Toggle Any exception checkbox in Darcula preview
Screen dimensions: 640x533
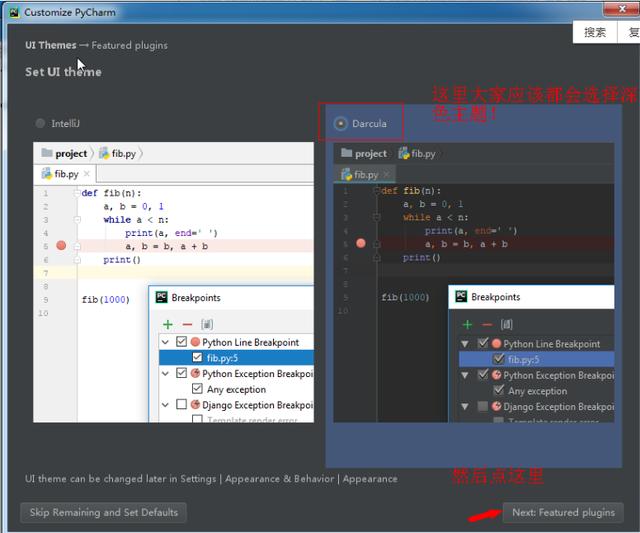coord(498,390)
